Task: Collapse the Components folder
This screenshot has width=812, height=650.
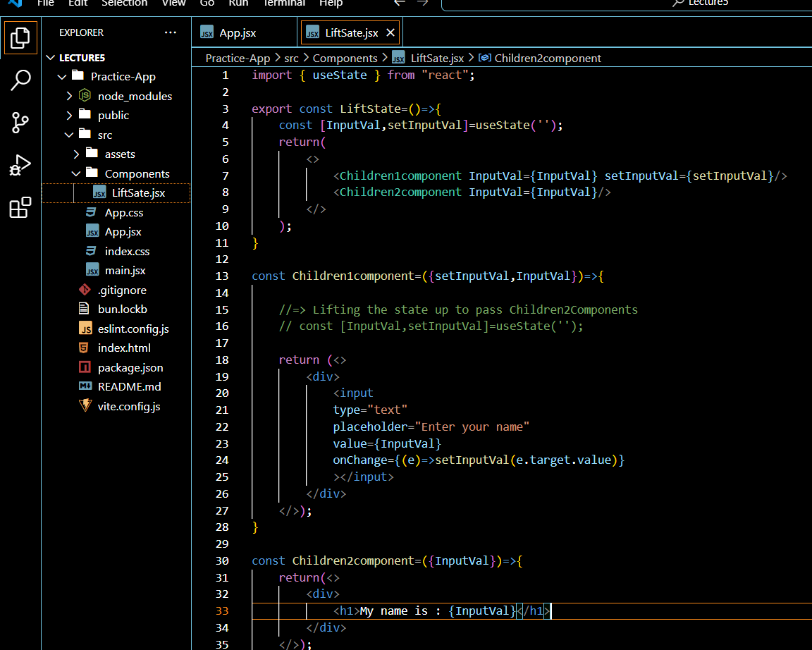Action: coord(76,173)
